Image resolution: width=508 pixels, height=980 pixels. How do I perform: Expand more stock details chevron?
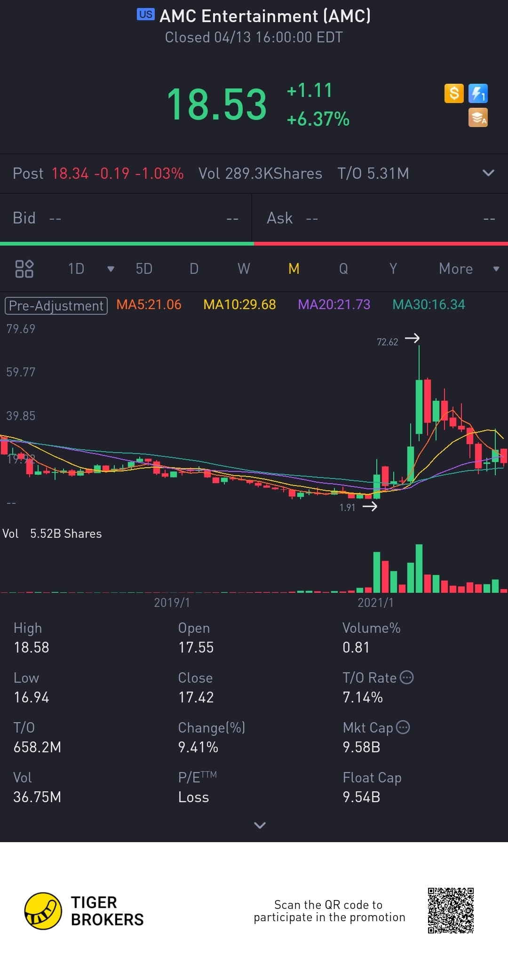260,825
